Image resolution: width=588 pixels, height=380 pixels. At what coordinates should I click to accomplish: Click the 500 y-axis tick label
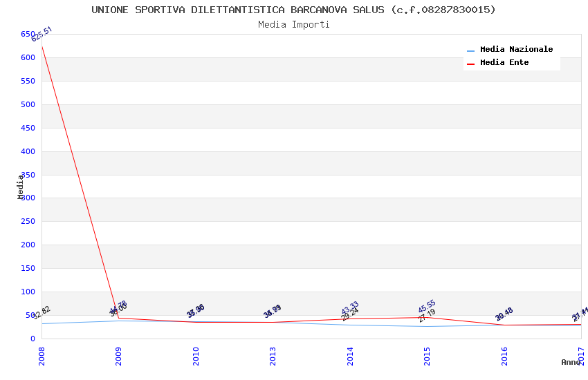point(28,104)
